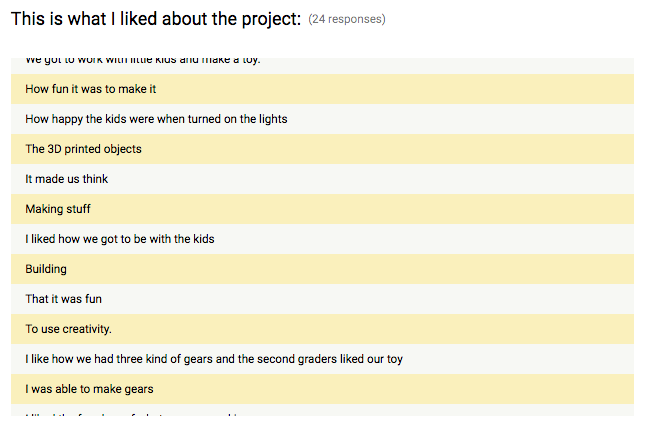The image size is (651, 428).
Task: Click the partially hidden bottom response row
Action: (322, 410)
